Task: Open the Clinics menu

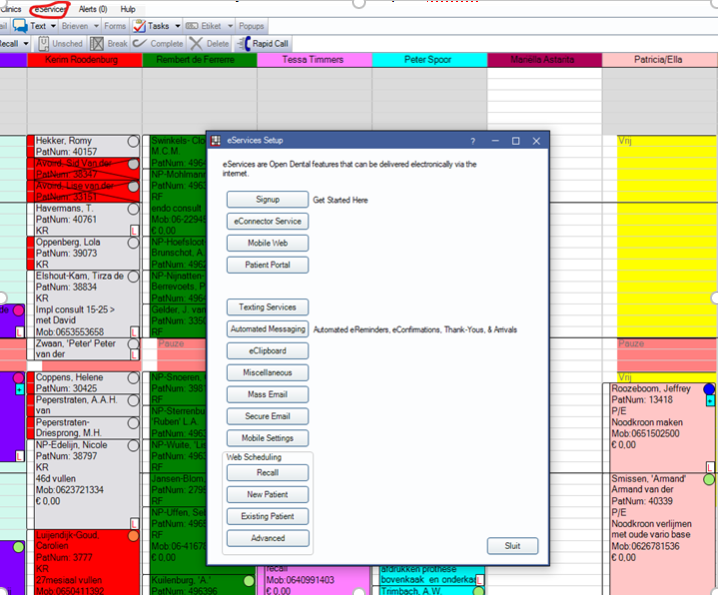Action: 11,9
